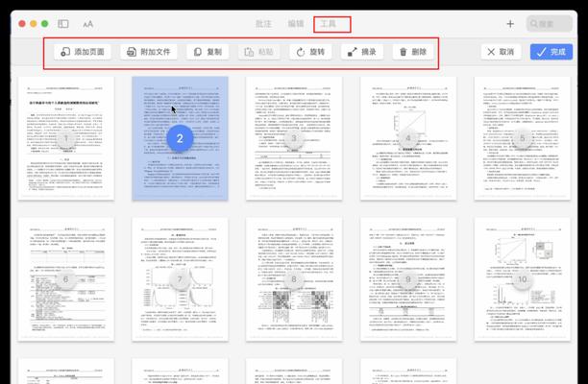Screen dimensions: 588x384
Task: Select page 8 thumbnail
Action: (x=294, y=279)
